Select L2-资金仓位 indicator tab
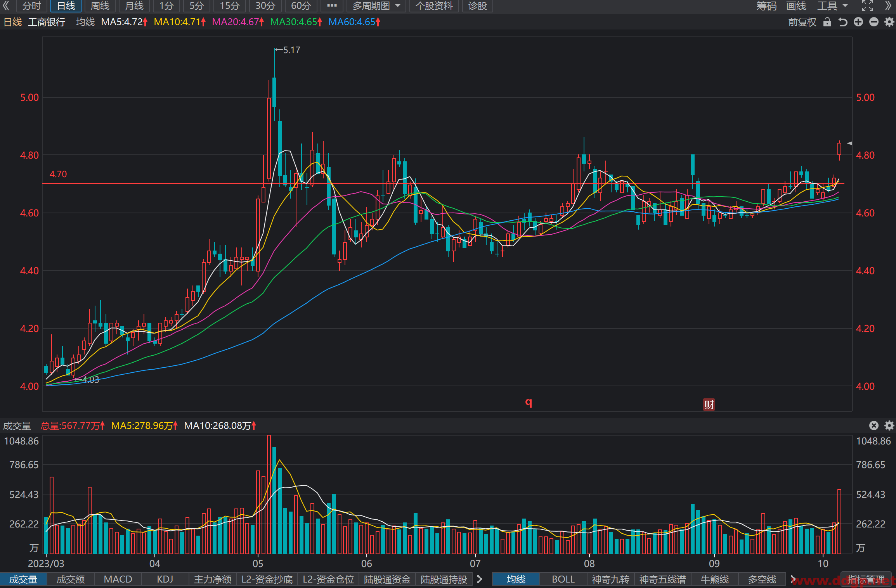896x588 pixels. pos(328,579)
